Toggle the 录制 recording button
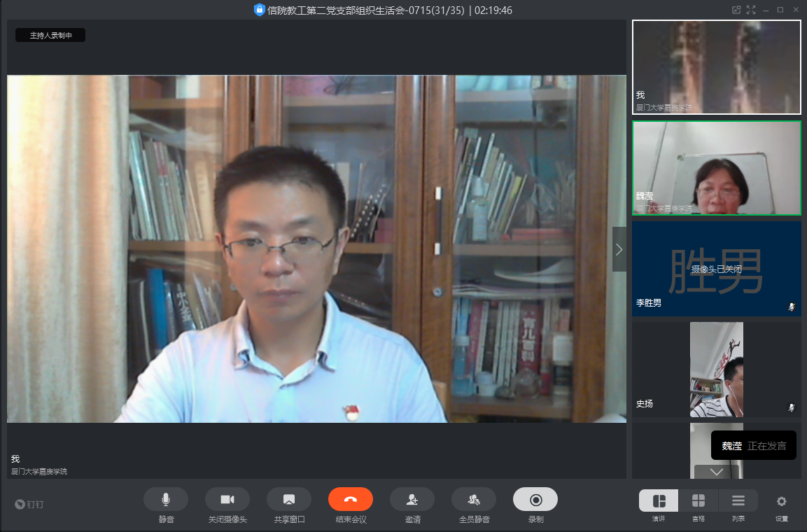This screenshot has width=807, height=532. tap(535, 499)
